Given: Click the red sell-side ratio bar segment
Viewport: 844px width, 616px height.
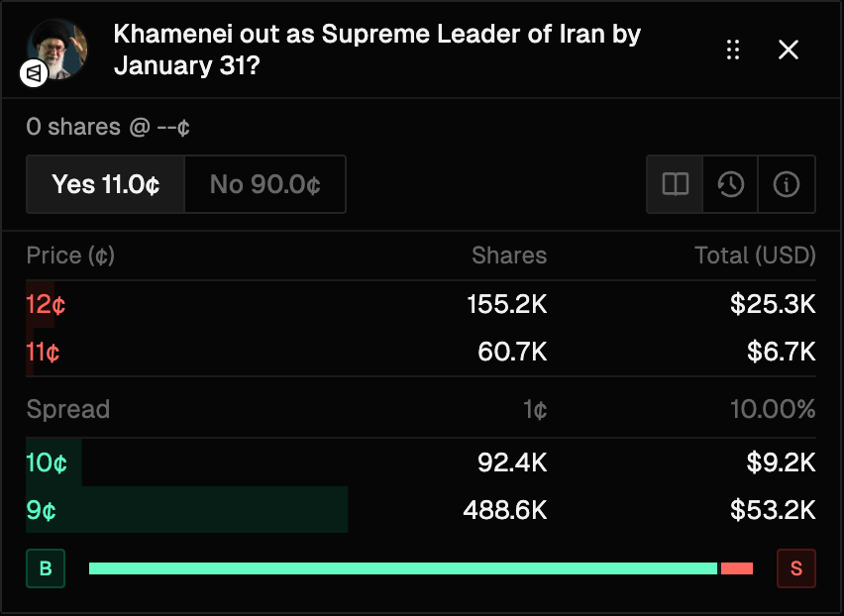Looking at the screenshot, I should (x=737, y=568).
